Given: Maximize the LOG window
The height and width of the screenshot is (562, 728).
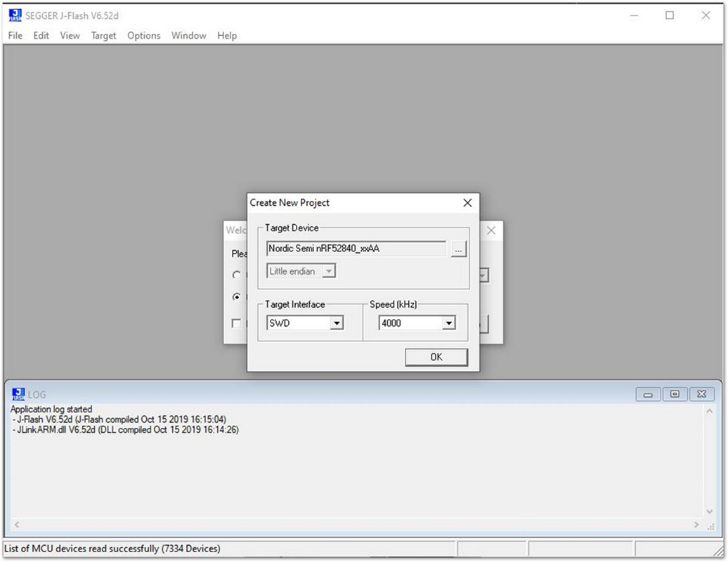Looking at the screenshot, I should 675,395.
